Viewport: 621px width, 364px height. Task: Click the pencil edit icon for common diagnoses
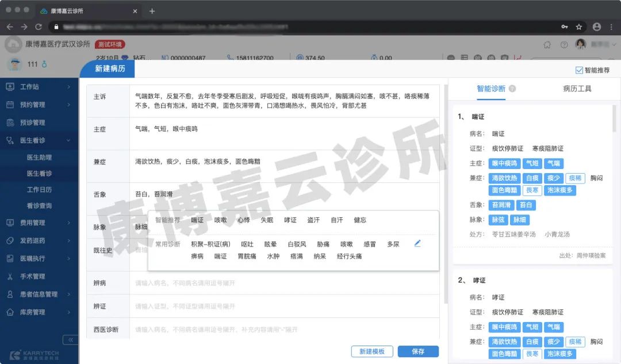(417, 243)
